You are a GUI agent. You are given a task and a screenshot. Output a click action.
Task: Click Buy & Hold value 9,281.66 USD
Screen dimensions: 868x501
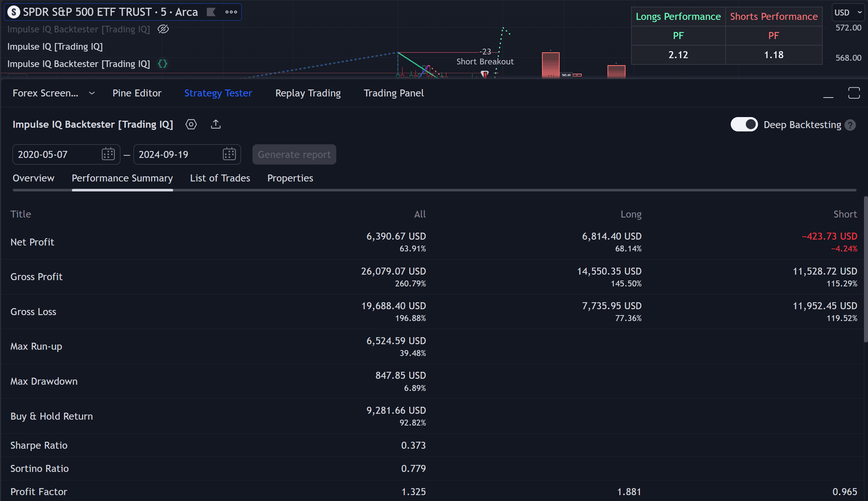pyautogui.click(x=396, y=410)
